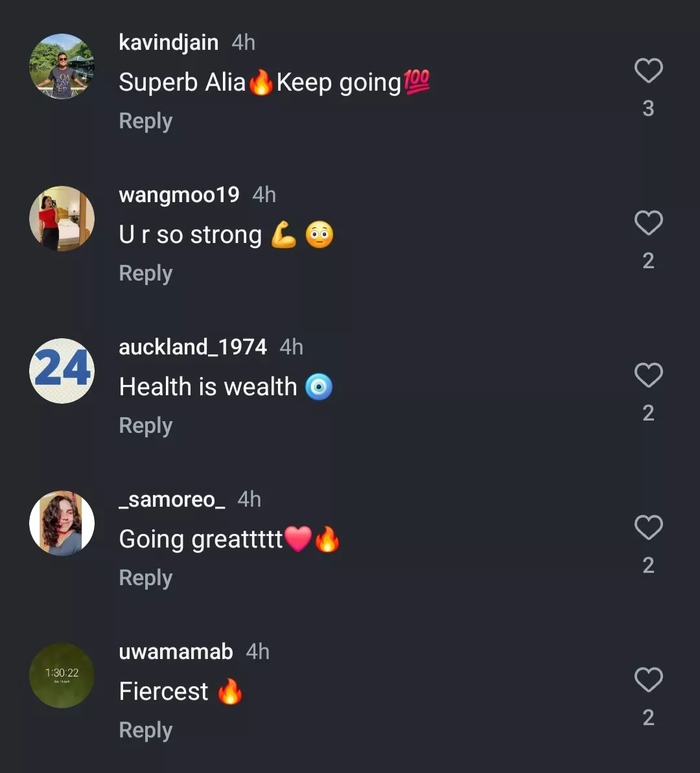Image resolution: width=700 pixels, height=773 pixels.
Task: Open likes on kavindjain's comment via count '3'
Action: tap(648, 109)
